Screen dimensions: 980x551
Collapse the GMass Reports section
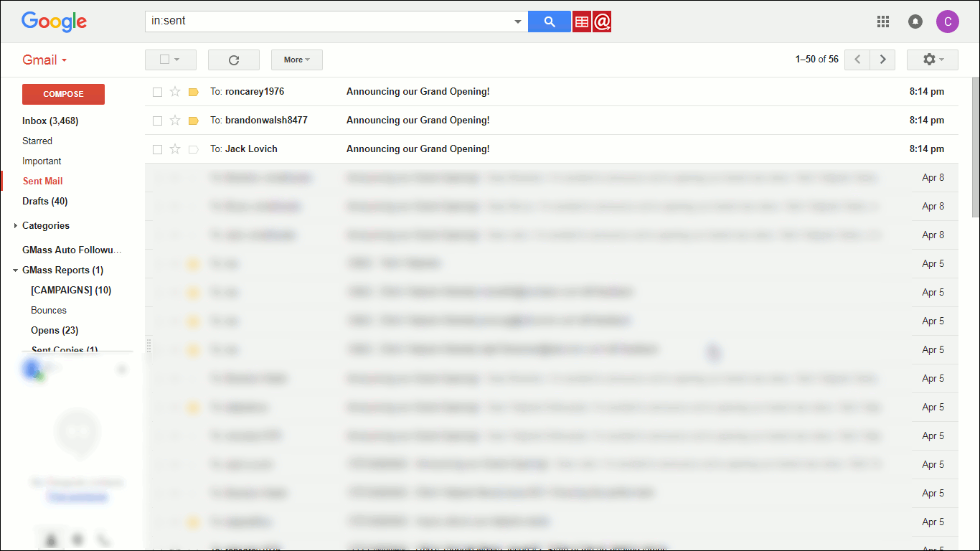click(x=14, y=270)
